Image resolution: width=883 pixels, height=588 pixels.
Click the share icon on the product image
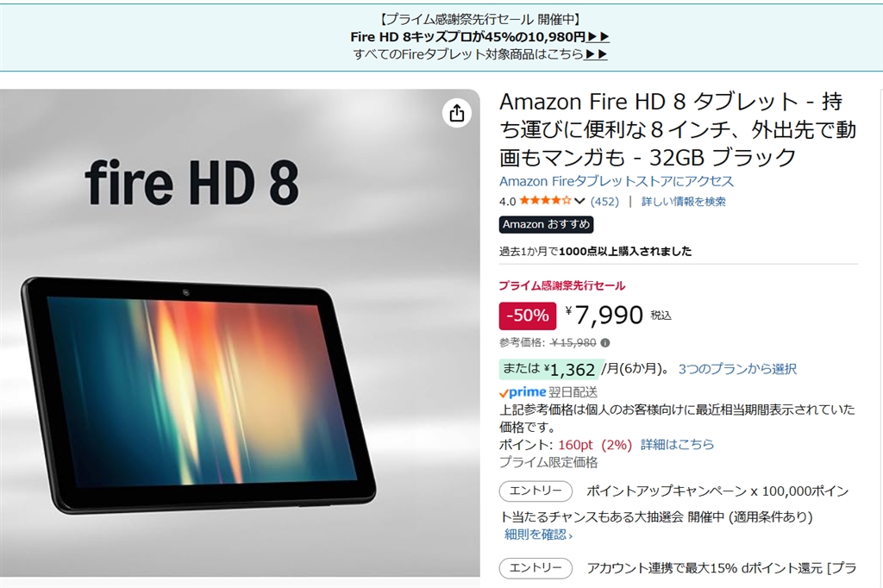pyautogui.click(x=457, y=113)
